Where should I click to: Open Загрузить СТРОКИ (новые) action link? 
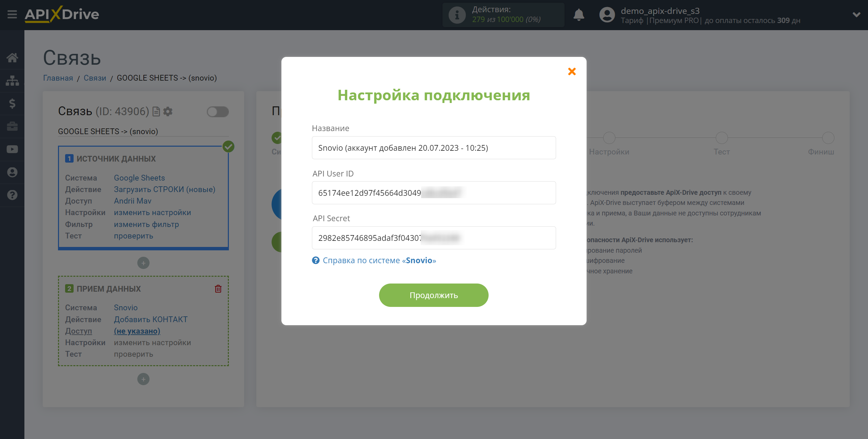coord(164,189)
